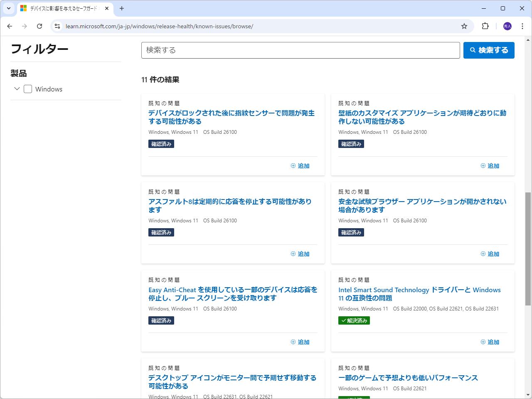Enable the Windows product filter checkbox
The image size is (532, 399).
tap(27, 89)
